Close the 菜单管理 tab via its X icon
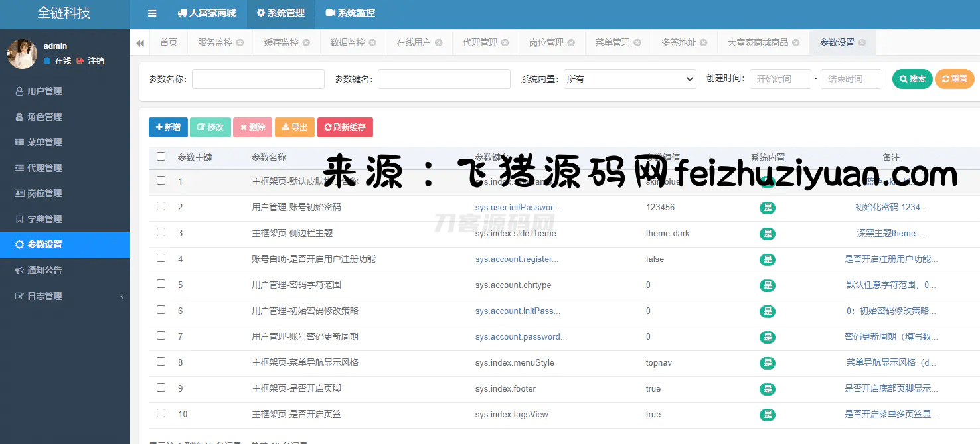Image resolution: width=980 pixels, height=444 pixels. pos(637,42)
